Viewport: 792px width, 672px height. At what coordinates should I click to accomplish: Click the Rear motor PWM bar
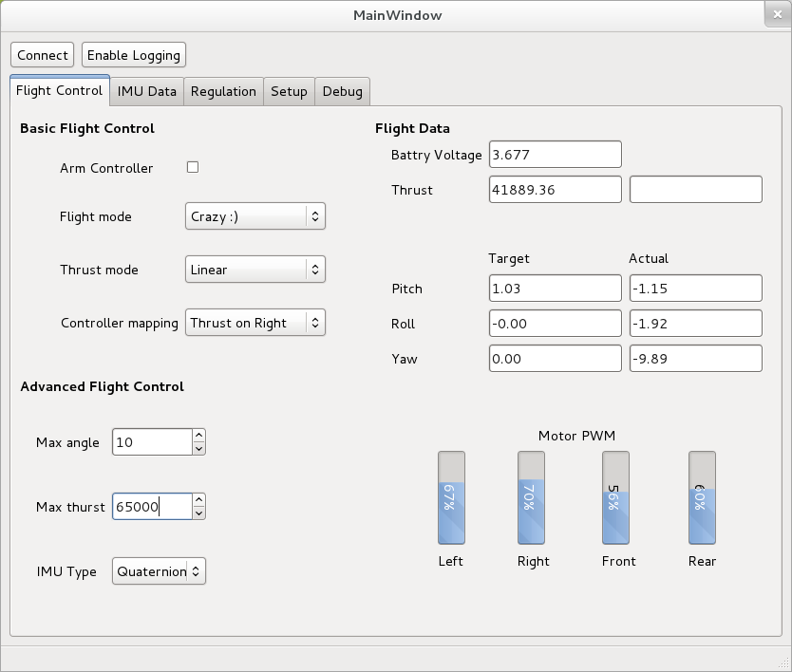point(702,497)
